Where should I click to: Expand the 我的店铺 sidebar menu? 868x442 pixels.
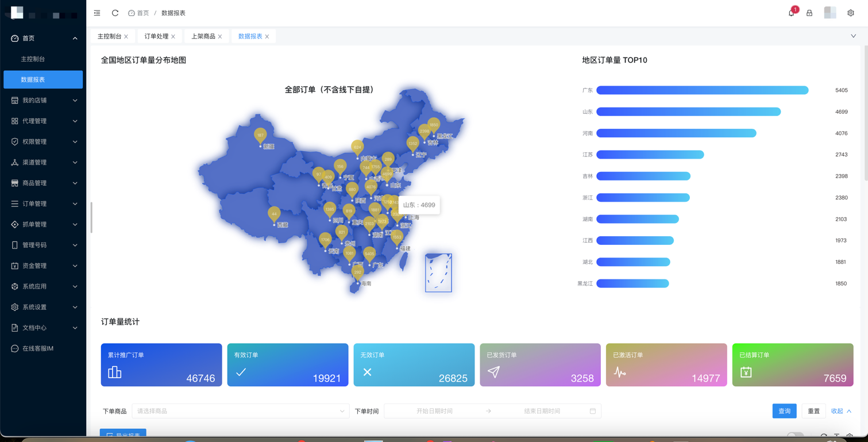point(43,100)
